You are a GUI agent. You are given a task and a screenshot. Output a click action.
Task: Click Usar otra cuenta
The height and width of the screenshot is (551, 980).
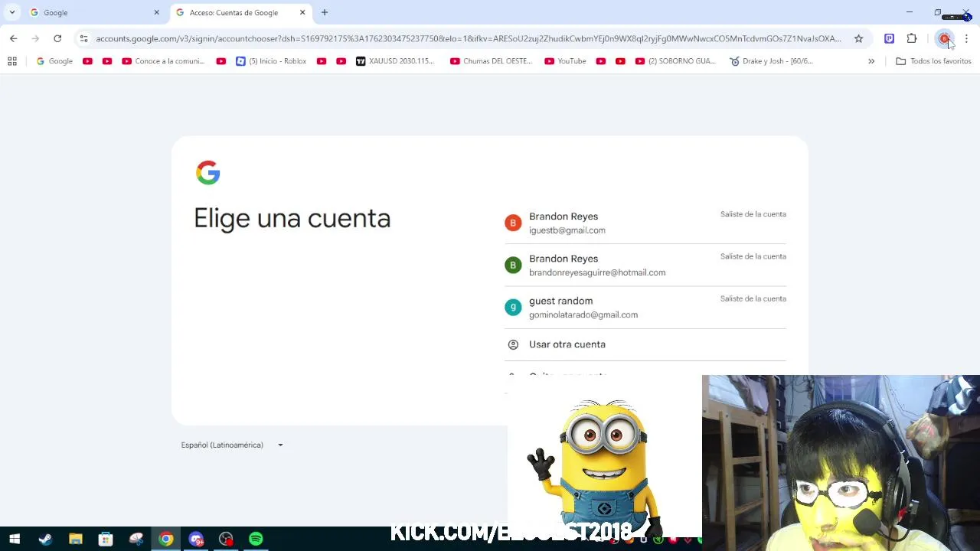[x=645, y=344]
